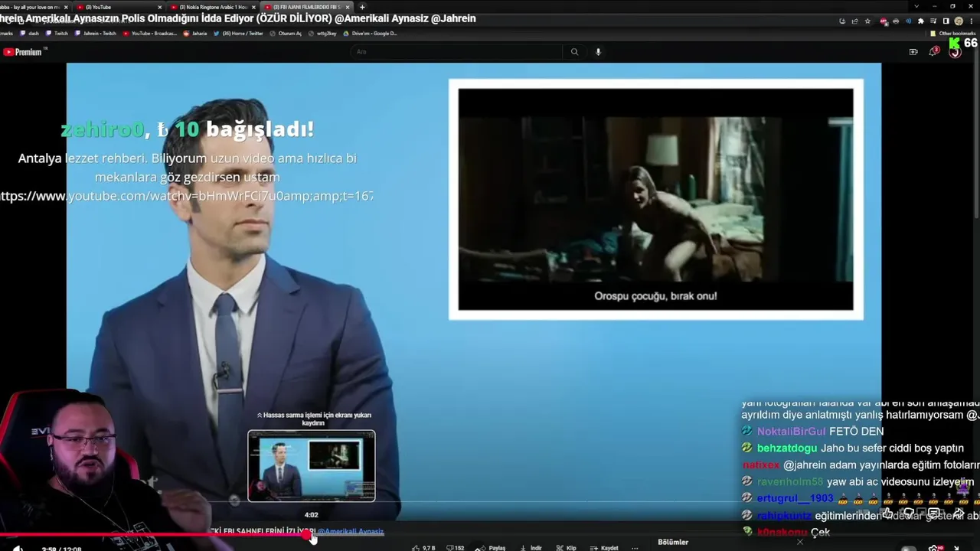The height and width of the screenshot is (551, 980).
Task: Click the install/download page icon in address bar
Action: (x=842, y=21)
